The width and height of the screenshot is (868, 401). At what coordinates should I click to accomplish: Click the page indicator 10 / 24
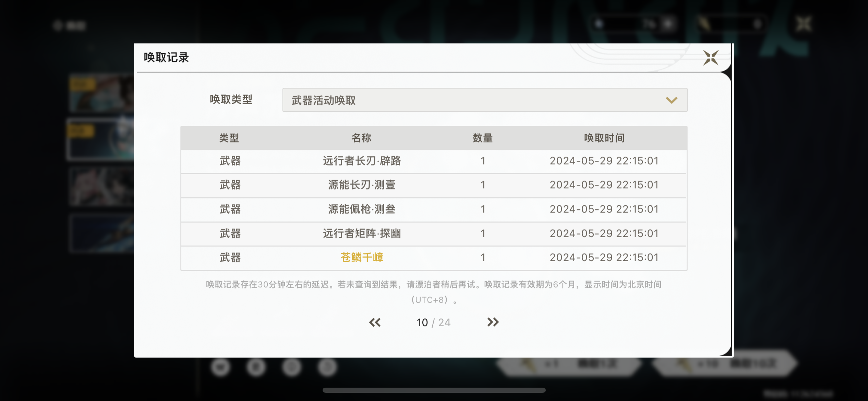[433, 322]
